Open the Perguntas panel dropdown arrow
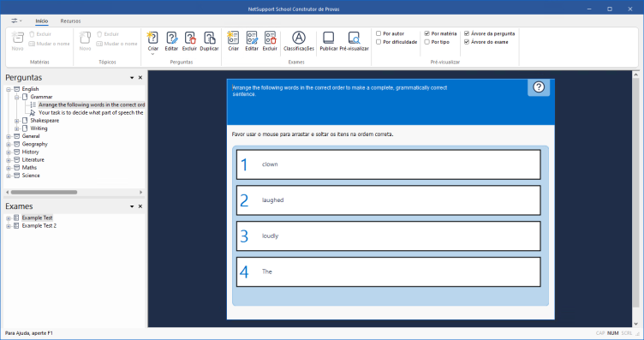This screenshot has height=340, width=644. 132,78
